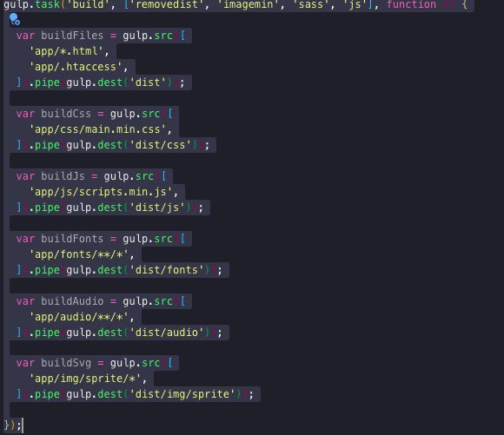Place cursor on buildAudio variable name
This screenshot has width=504, height=435.
click(x=72, y=301)
